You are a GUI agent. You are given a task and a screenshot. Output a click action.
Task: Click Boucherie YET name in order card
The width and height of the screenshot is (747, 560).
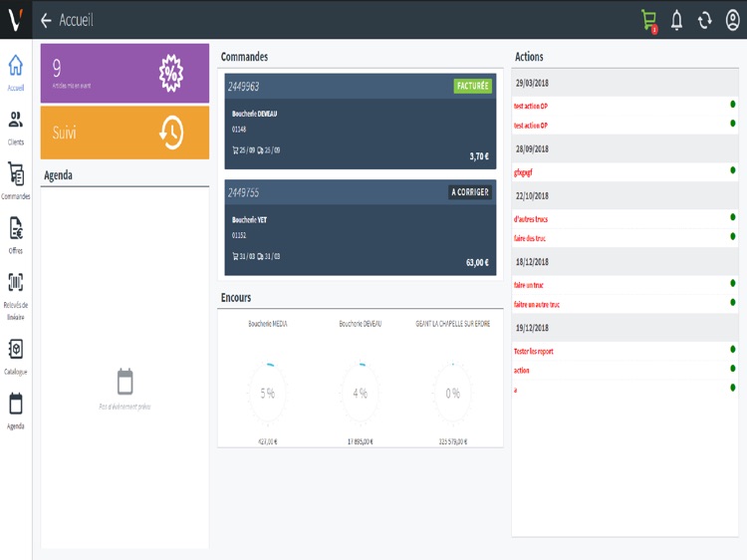[x=249, y=220]
